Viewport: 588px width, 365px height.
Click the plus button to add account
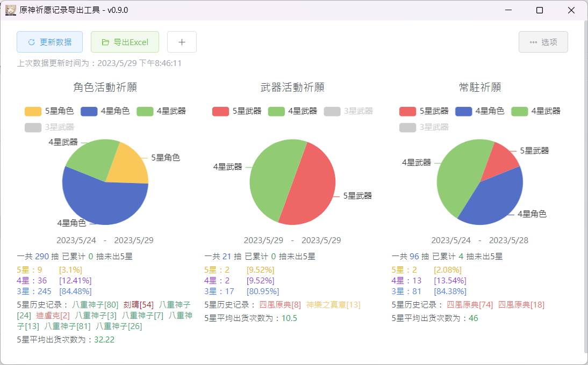tap(182, 42)
